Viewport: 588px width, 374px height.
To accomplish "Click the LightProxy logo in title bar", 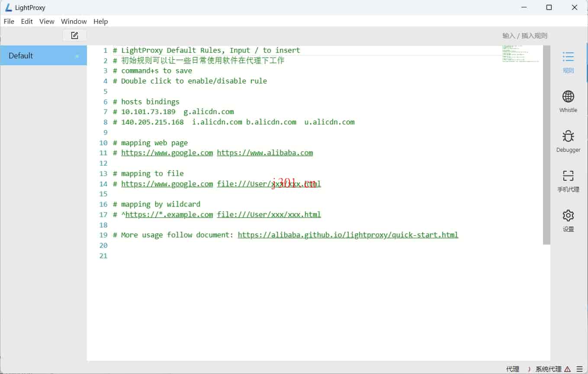I will point(8,7).
